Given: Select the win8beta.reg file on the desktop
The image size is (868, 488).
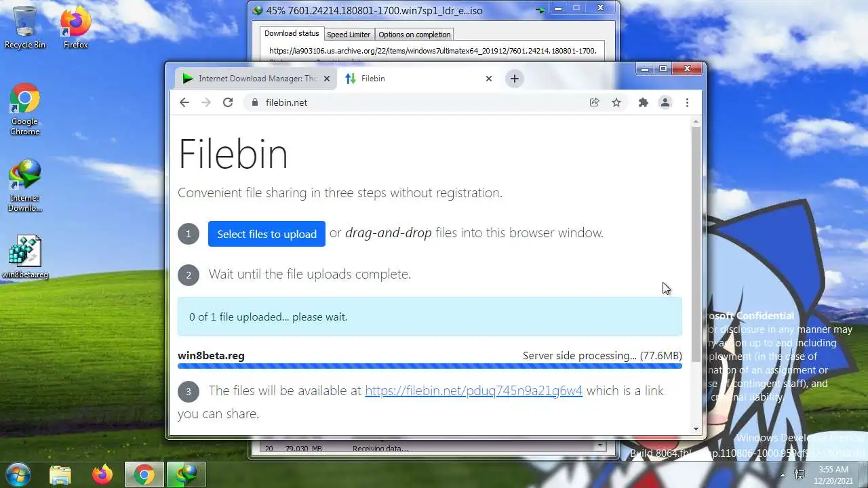Looking at the screenshot, I should click(x=25, y=258).
